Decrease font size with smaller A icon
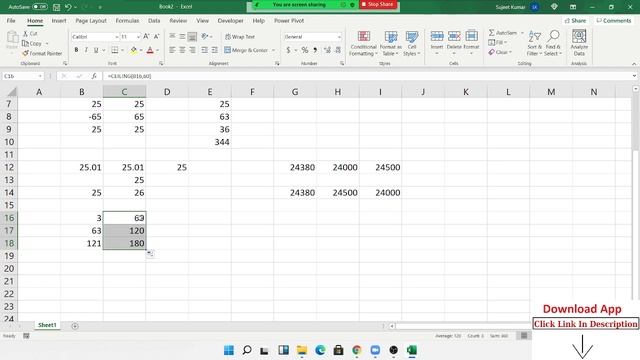Screen dimensions: 640x360 point(156,37)
